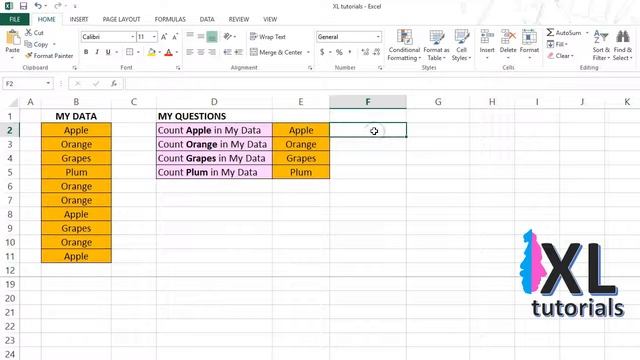Select cell E3 containing Orange
The height and width of the screenshot is (360, 640).
pos(301,144)
